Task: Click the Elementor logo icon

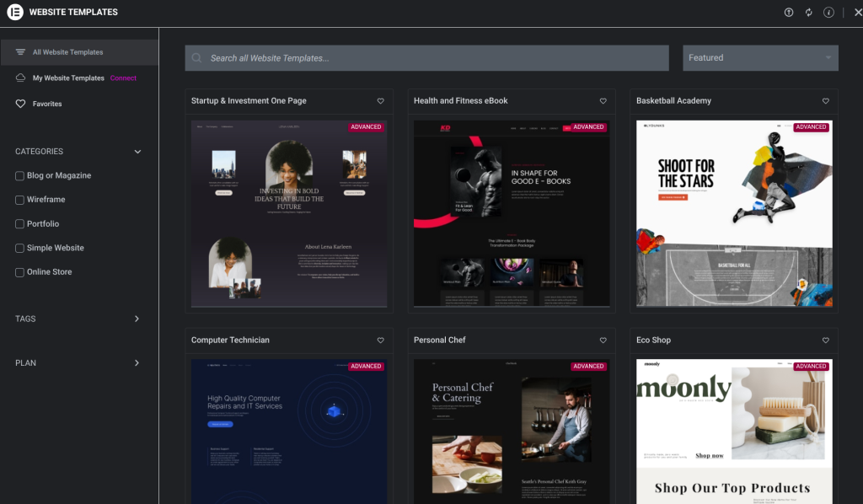Action: click(15, 12)
